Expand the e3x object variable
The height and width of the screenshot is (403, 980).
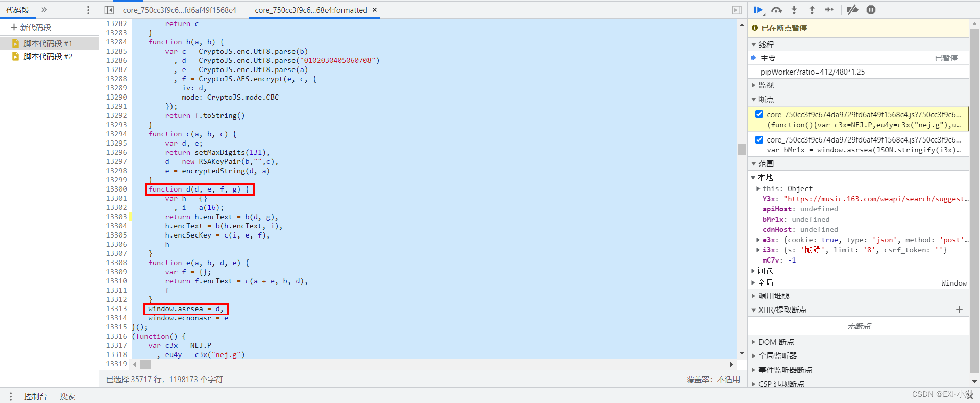pyautogui.click(x=758, y=240)
